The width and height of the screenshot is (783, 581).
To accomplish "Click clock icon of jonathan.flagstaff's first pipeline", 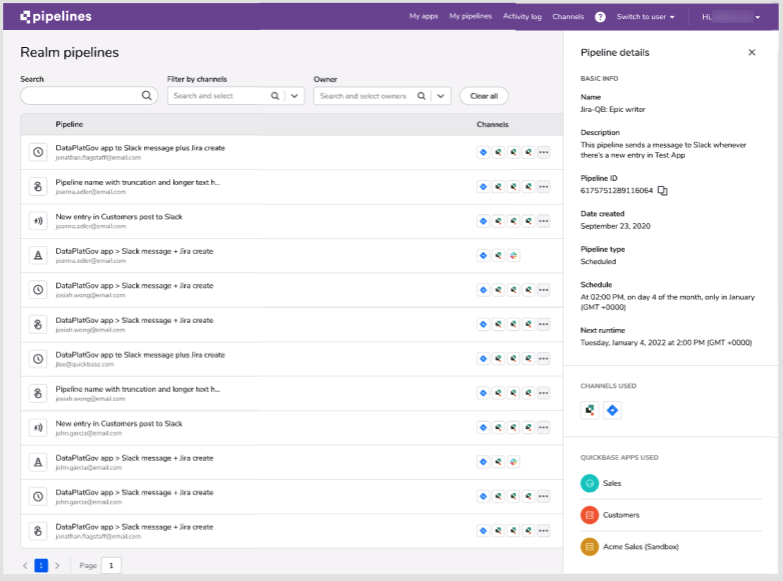I will coord(38,152).
